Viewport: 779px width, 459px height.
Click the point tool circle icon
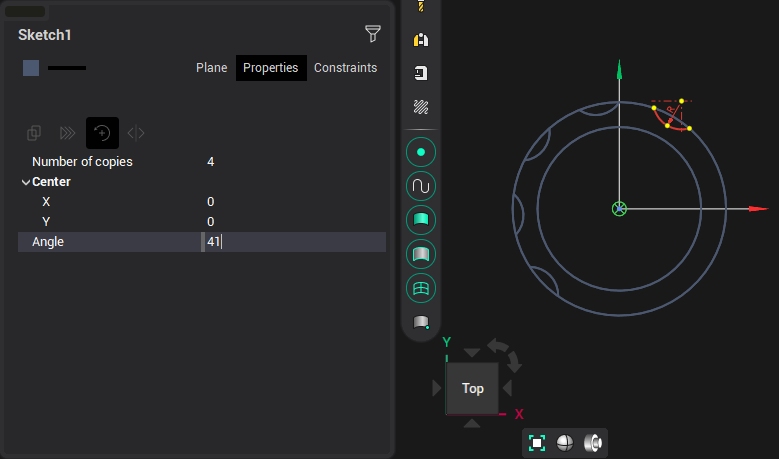421,152
